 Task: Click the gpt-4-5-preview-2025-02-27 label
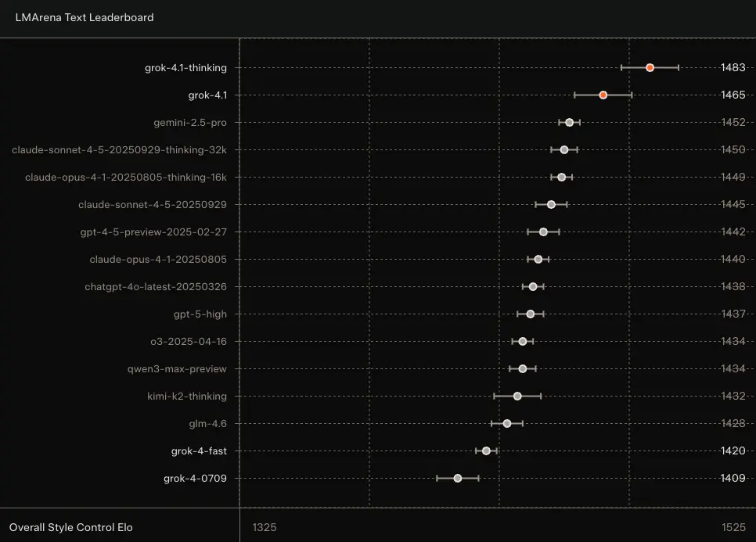153,232
